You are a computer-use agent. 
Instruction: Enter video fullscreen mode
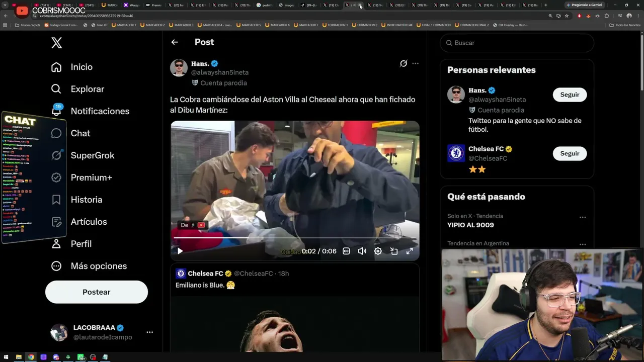410,251
